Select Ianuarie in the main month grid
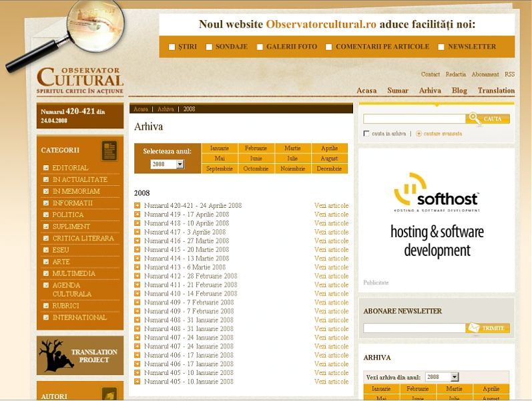The width and height of the screenshot is (532, 401). (220, 148)
